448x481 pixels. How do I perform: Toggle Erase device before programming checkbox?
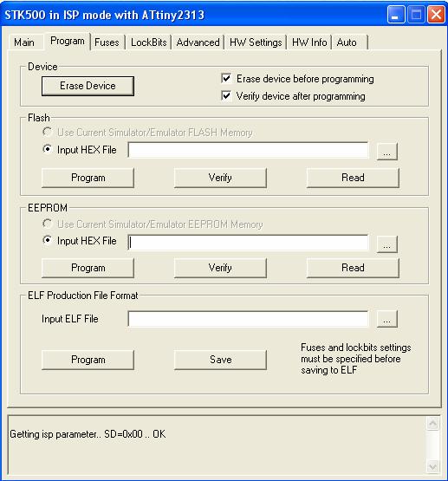coord(226,79)
